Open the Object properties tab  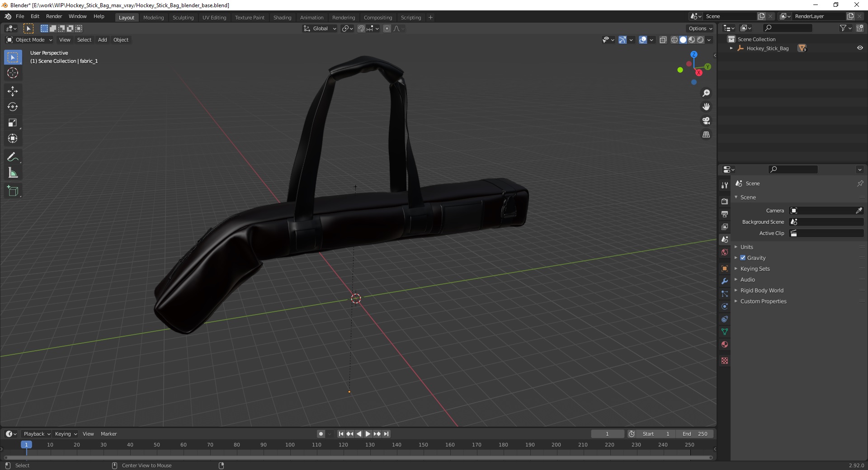click(725, 268)
